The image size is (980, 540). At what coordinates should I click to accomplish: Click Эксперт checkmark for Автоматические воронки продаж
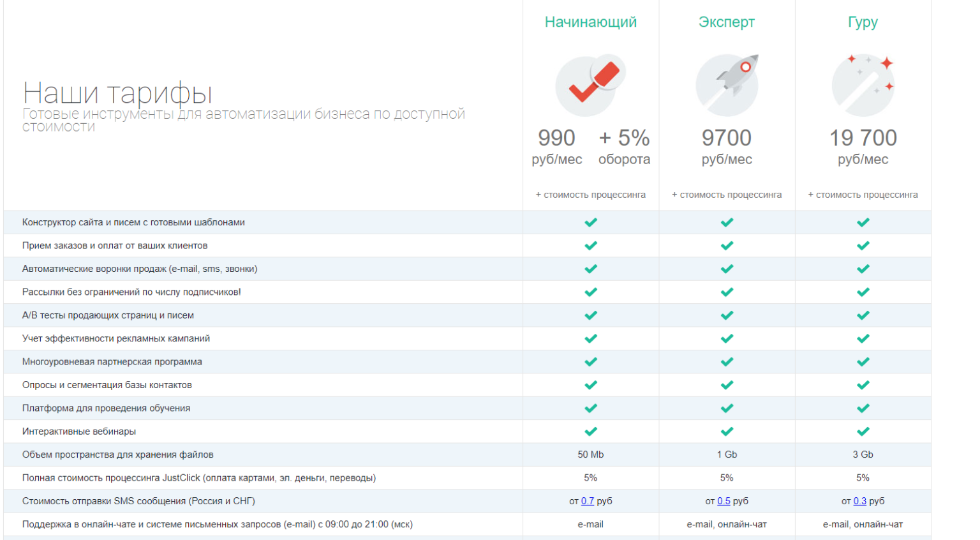[x=727, y=269]
